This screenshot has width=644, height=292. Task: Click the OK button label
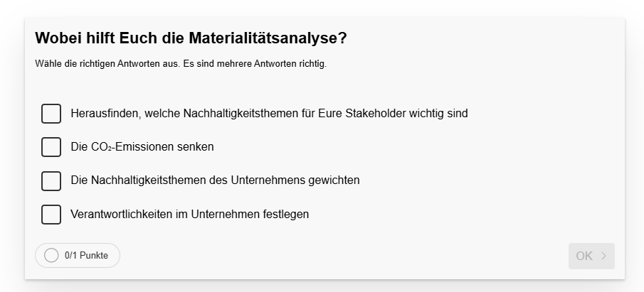584,256
